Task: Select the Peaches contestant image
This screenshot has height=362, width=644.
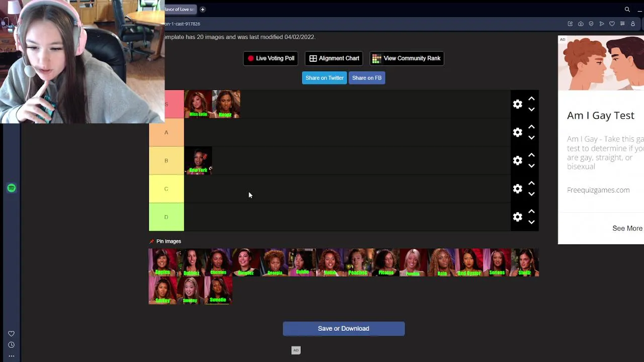Action: pyautogui.click(x=358, y=262)
